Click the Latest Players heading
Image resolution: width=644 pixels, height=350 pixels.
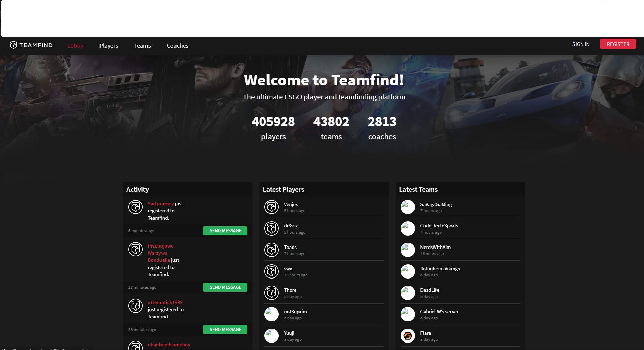[x=283, y=189]
